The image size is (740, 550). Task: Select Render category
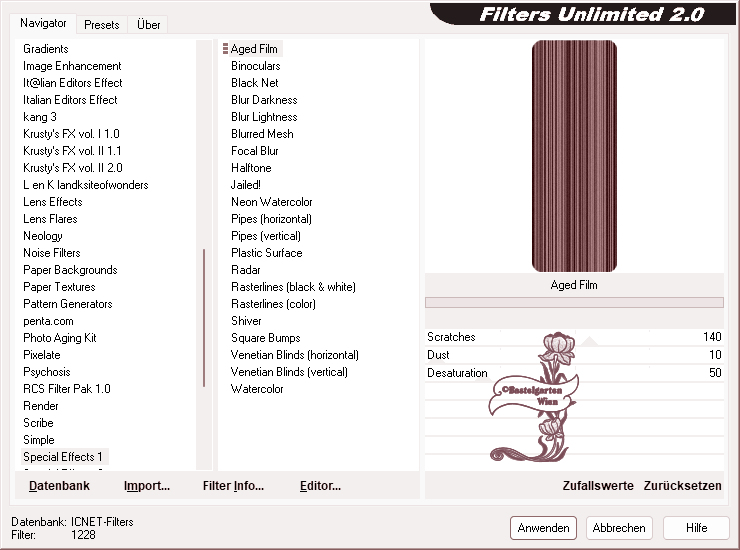[x=41, y=406]
